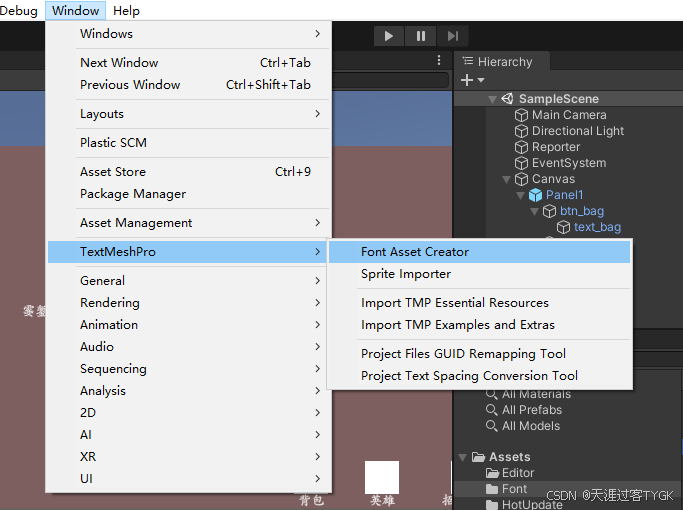Open Asset Store from the menu
683x510 pixels.
pos(189,172)
